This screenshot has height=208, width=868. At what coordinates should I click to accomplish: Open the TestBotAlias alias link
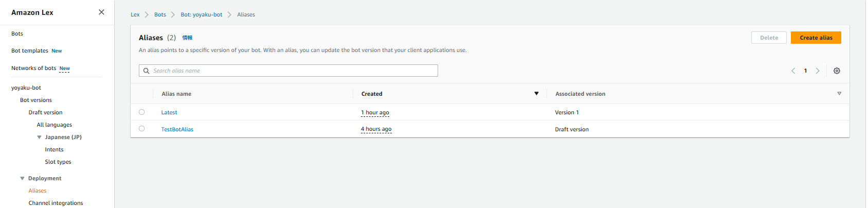[x=177, y=129]
